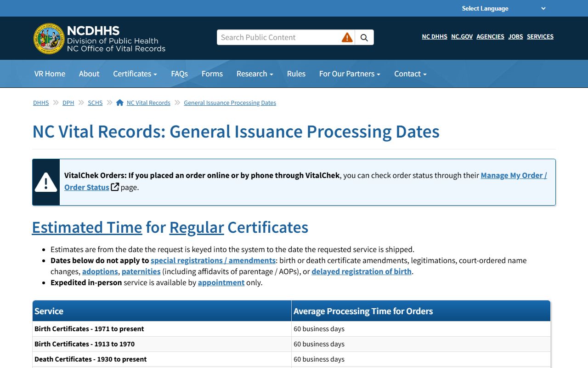Click the SCHS breadcrumb link

pos(95,103)
